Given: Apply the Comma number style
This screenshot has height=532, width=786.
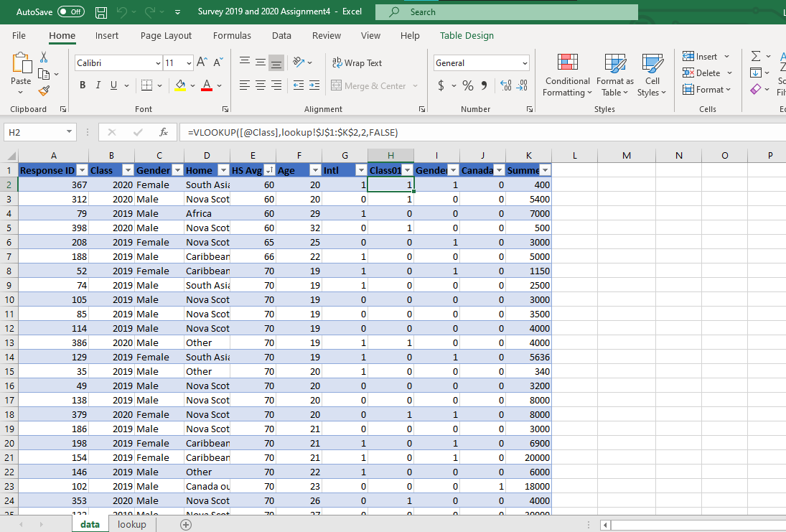Looking at the screenshot, I should (x=483, y=85).
